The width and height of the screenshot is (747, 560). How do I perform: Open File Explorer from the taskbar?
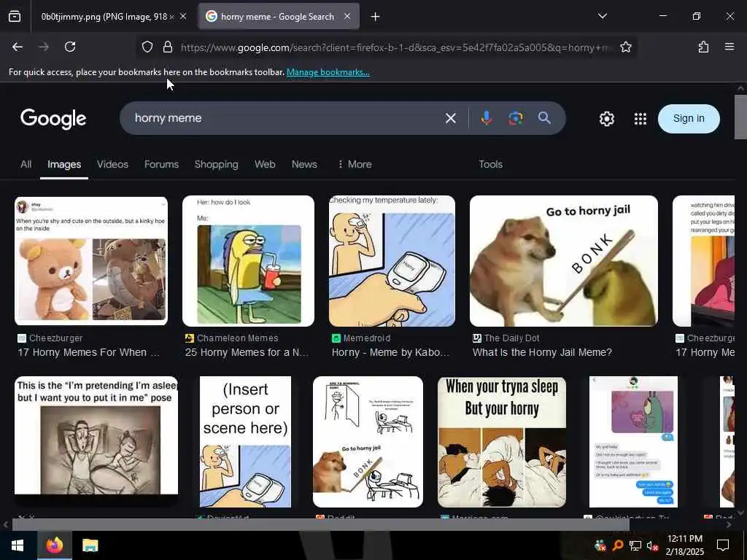90,545
